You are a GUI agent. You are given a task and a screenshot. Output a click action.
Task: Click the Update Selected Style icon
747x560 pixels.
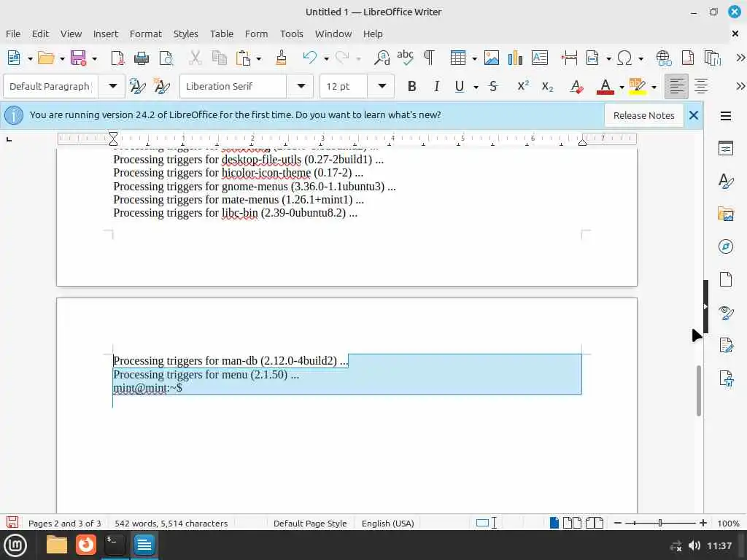tap(137, 86)
